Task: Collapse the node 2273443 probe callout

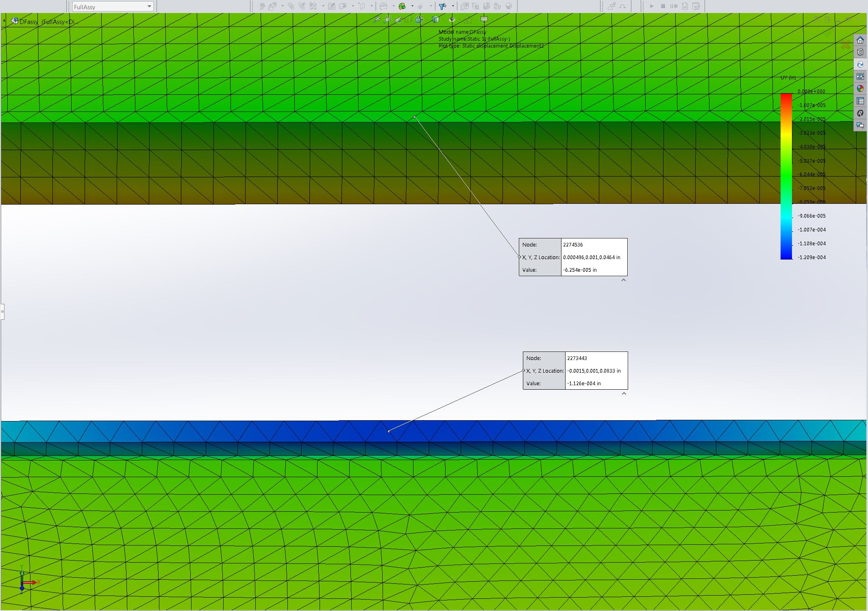Action: tap(624, 393)
